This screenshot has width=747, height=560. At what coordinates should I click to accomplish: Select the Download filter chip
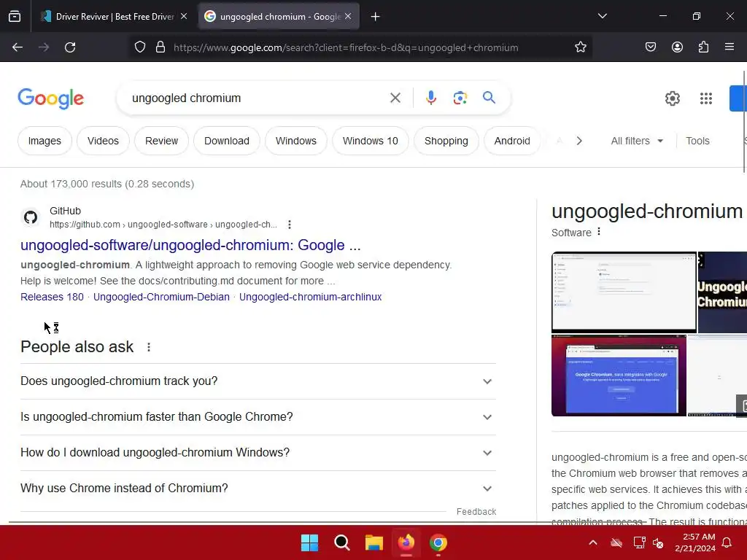point(227,141)
